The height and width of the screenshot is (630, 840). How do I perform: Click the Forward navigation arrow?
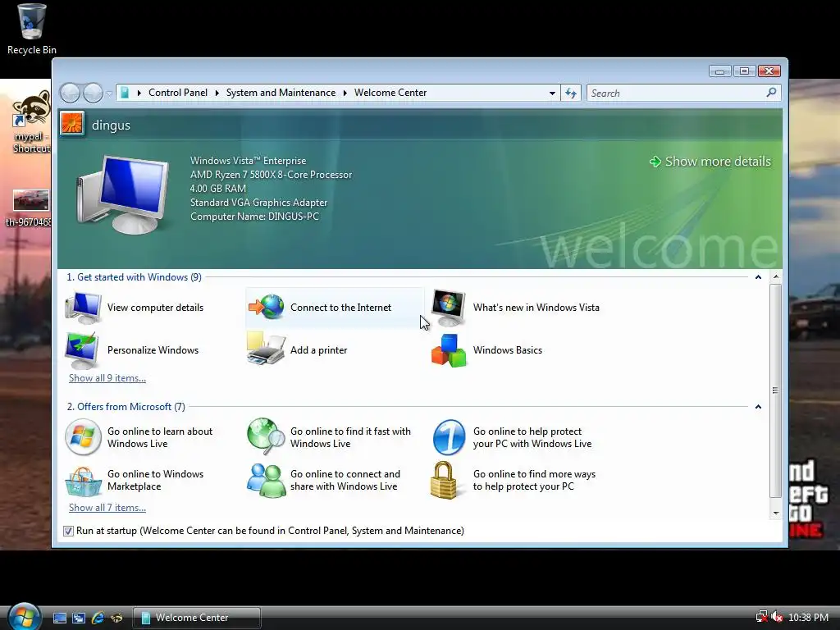tap(93, 94)
